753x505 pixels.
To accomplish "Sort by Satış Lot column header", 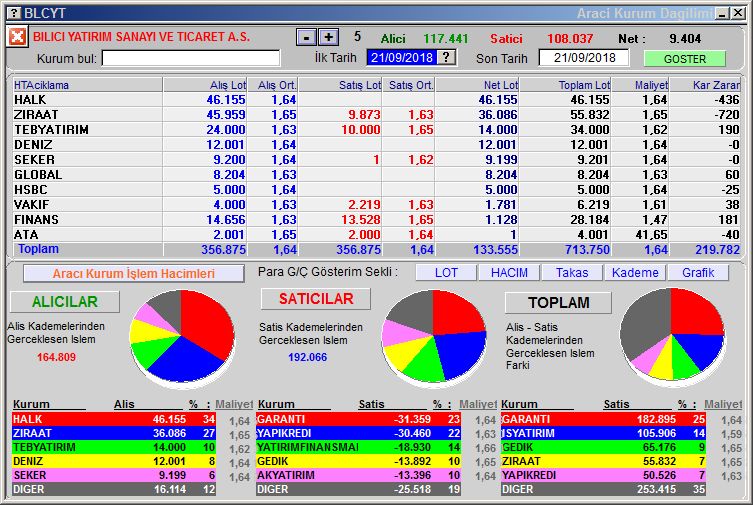I will point(340,85).
